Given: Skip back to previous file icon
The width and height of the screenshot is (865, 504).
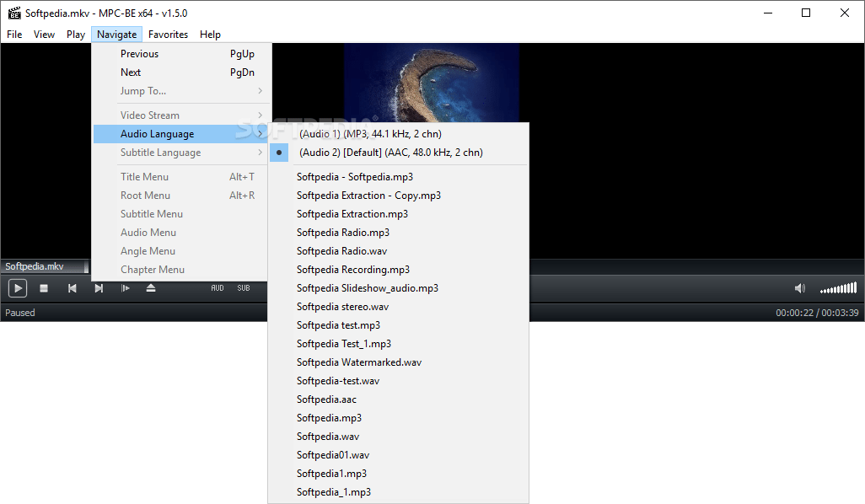Looking at the screenshot, I should tap(72, 287).
